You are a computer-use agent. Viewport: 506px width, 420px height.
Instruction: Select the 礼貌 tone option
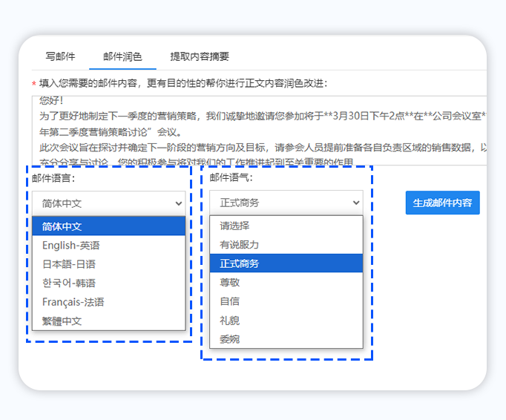(286, 321)
